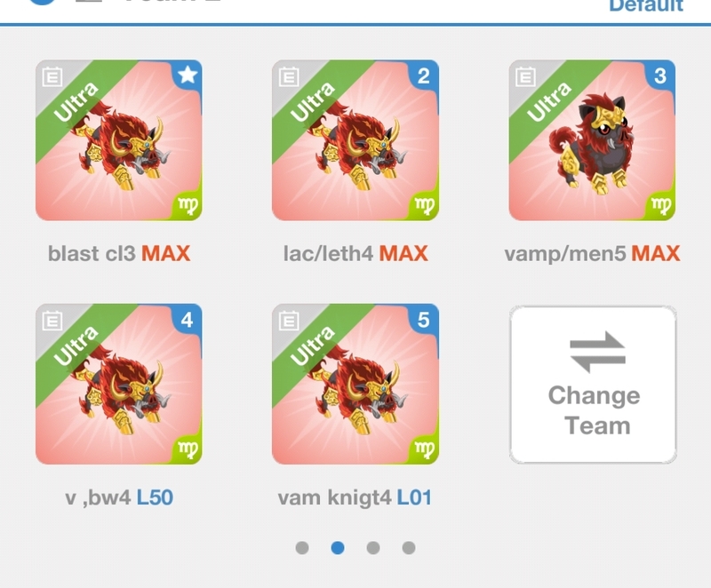Select the vam knigt4 L01 monster thumbnail

(355, 384)
